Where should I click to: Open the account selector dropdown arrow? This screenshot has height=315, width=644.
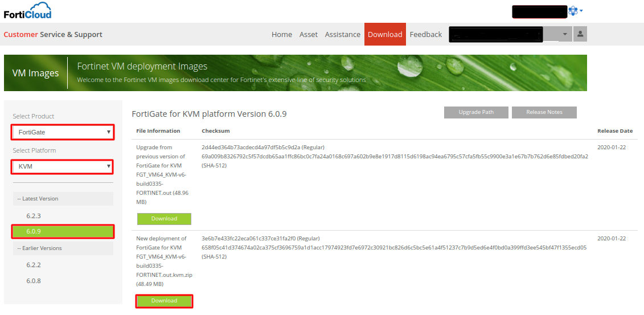[564, 34]
